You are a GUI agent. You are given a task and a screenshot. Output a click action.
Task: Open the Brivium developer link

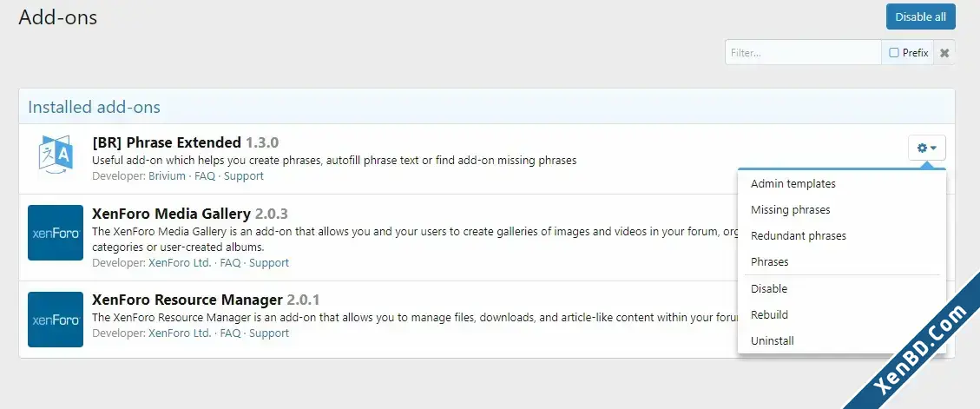[167, 176]
